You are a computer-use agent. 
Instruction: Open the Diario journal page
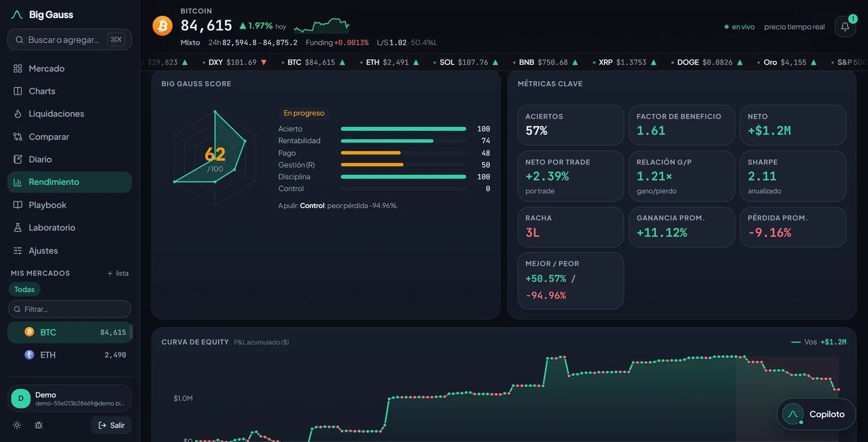[69, 159]
